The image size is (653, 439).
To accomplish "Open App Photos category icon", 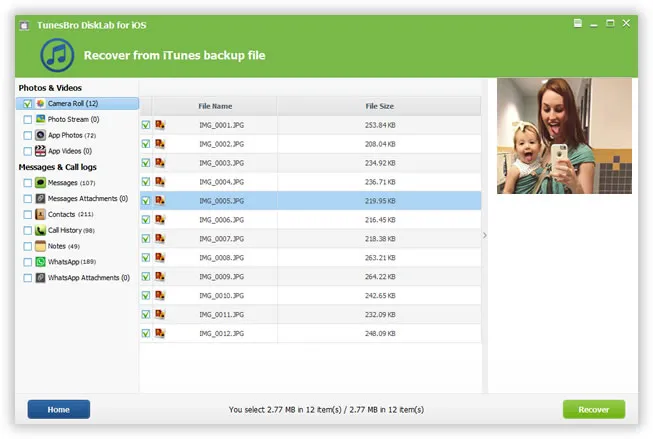I will pyautogui.click(x=40, y=135).
